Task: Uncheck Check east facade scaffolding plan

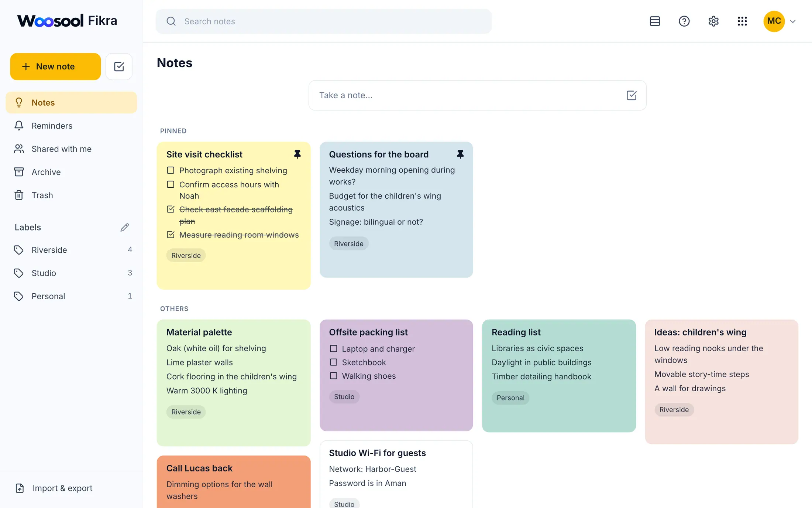Action: click(171, 209)
